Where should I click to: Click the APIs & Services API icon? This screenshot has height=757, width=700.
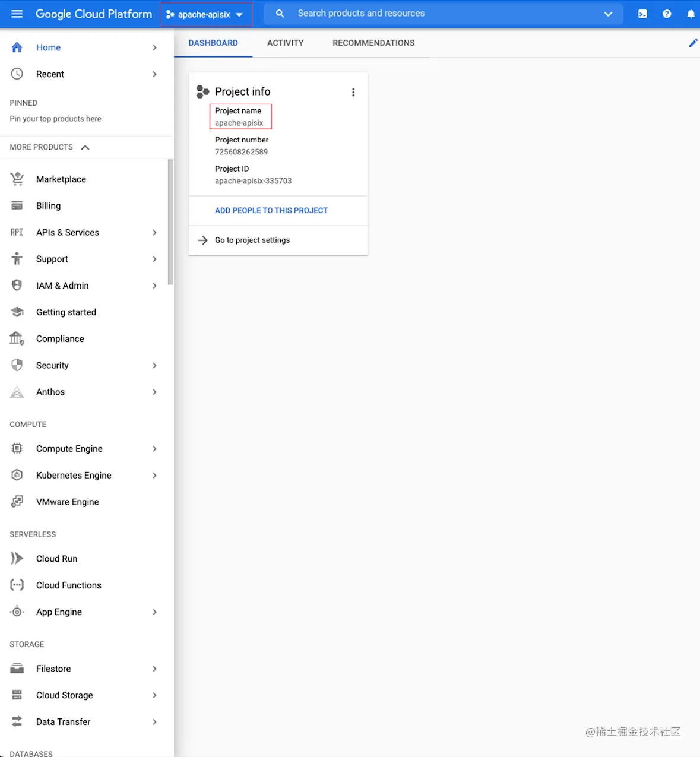pyautogui.click(x=17, y=232)
